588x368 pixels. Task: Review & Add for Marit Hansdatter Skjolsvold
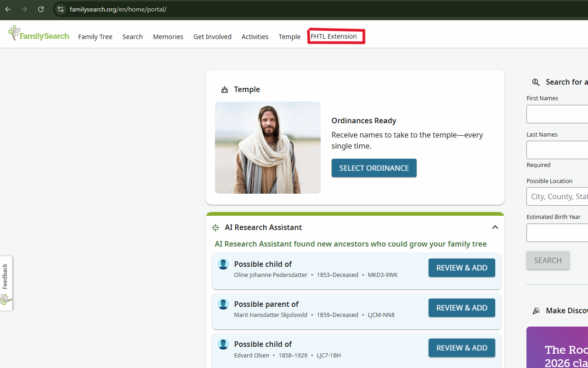point(462,308)
